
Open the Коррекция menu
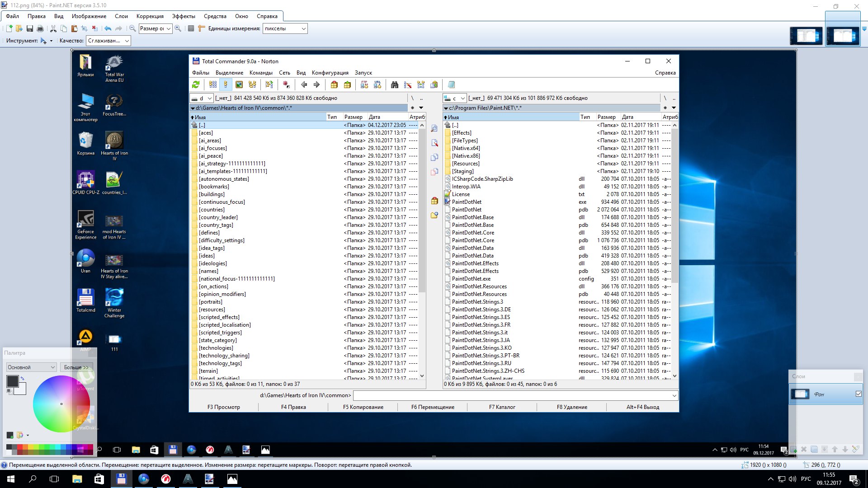click(x=150, y=16)
